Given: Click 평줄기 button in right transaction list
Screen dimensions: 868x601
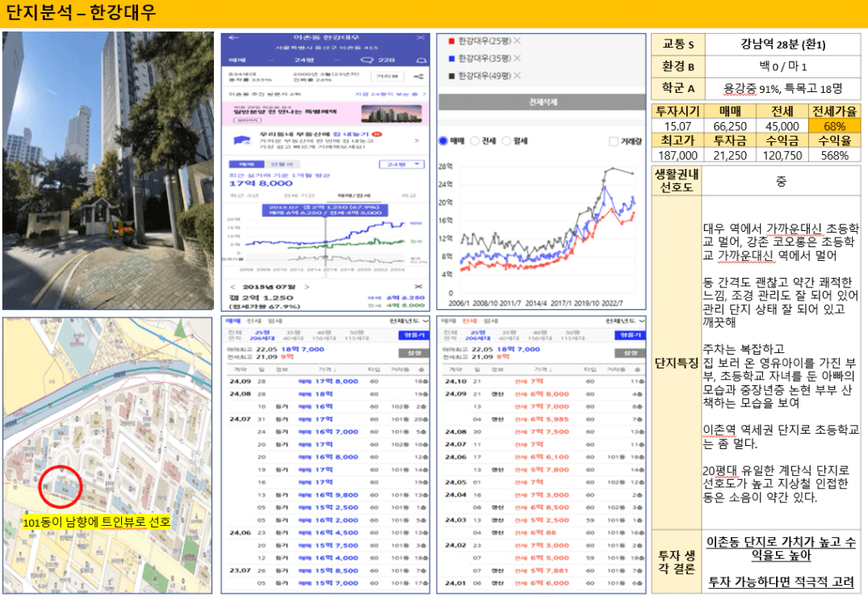Looking at the screenshot, I should 630,335.
